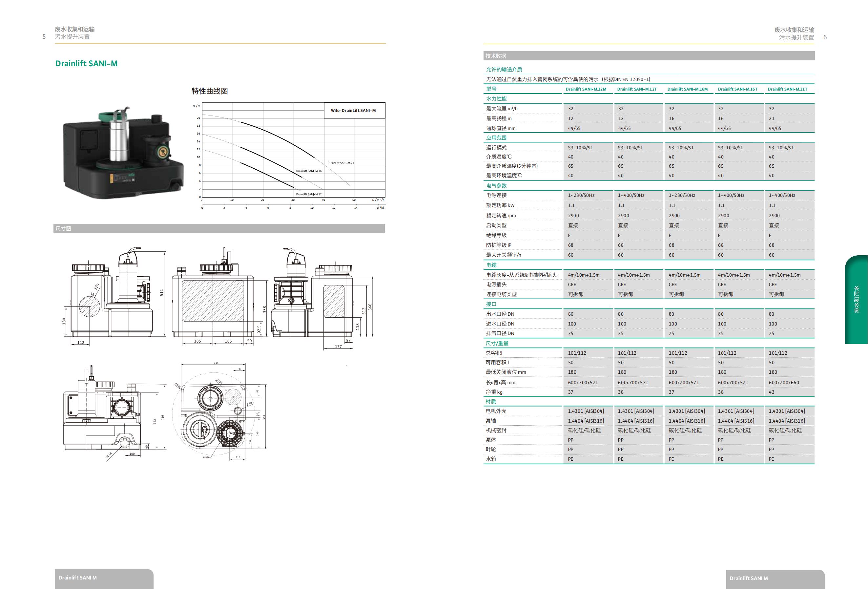
Task: Click the '额定功率 kW' row label
Action: pos(500,205)
